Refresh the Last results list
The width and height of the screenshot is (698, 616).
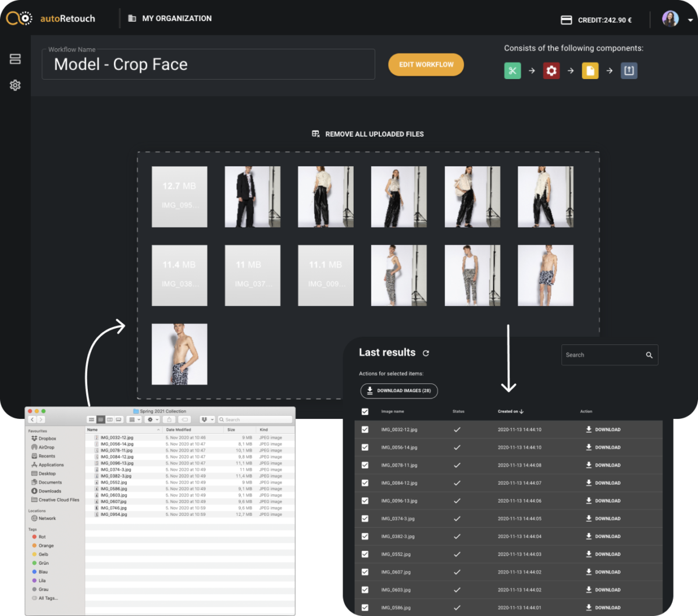click(x=426, y=353)
